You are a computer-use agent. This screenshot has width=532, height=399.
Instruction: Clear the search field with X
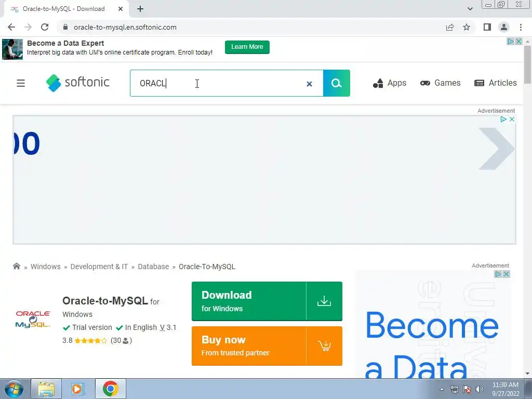coord(309,84)
